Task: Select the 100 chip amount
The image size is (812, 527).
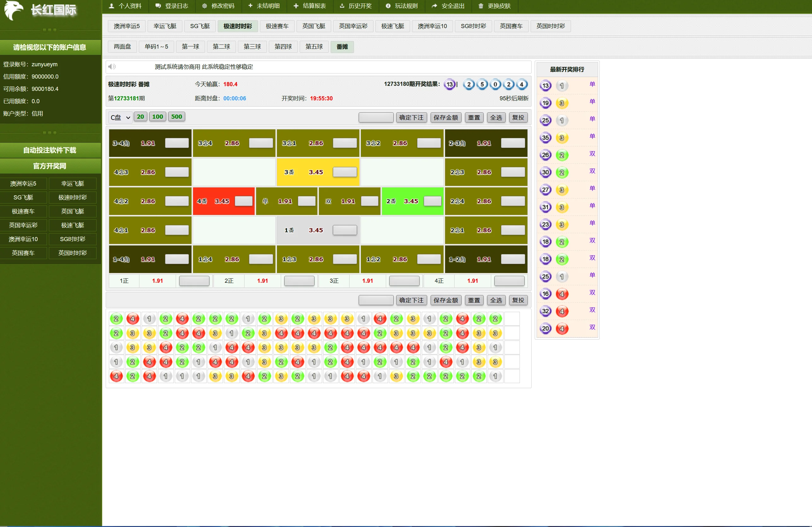Action: click(x=157, y=117)
